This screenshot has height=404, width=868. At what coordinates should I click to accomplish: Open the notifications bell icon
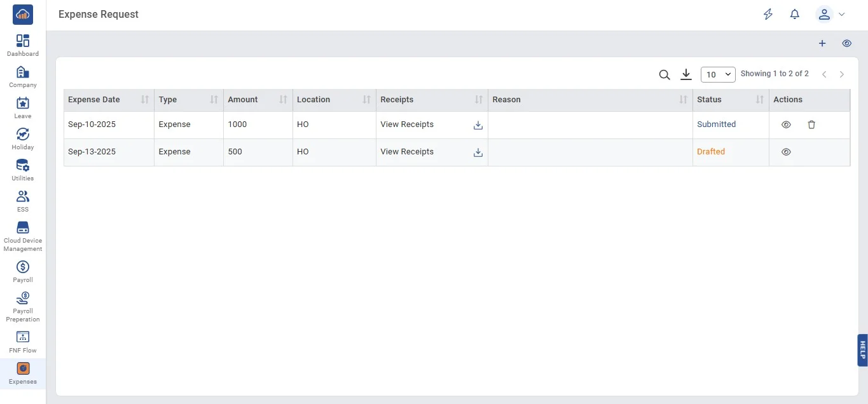coord(794,15)
